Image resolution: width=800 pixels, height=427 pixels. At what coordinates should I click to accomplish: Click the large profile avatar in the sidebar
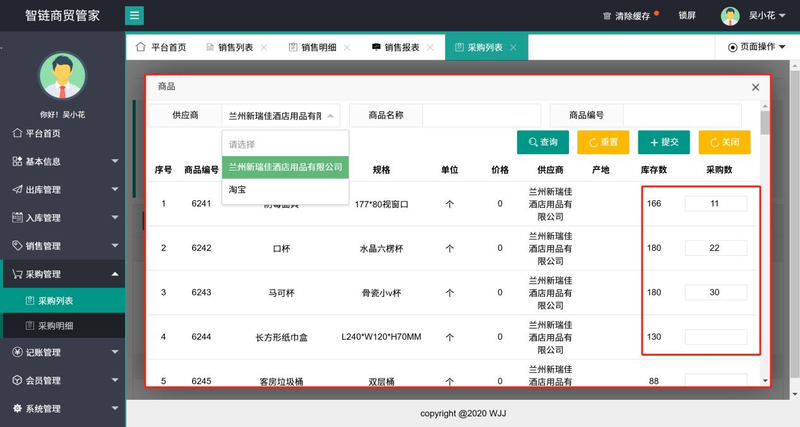point(62,76)
